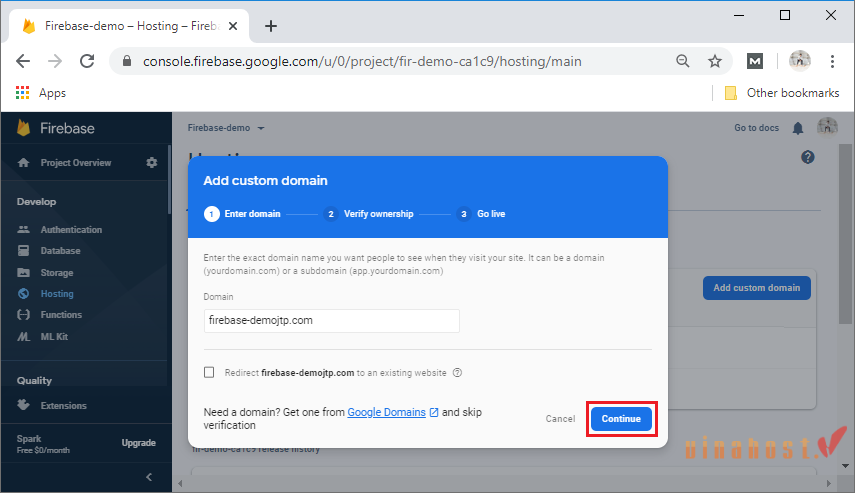
Task: Bookmark this page with star icon
Action: pos(715,61)
